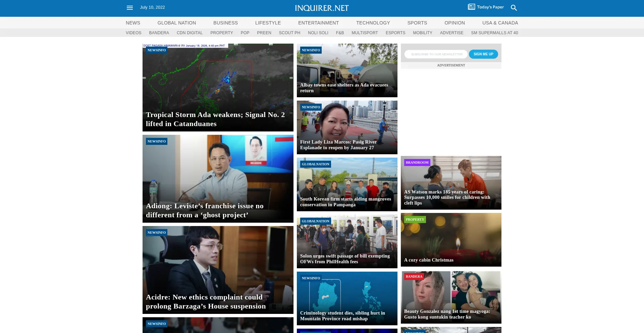Click the BANDERA badge on the Beauty Gonzalez story
This screenshot has width=644, height=333.
[414, 276]
